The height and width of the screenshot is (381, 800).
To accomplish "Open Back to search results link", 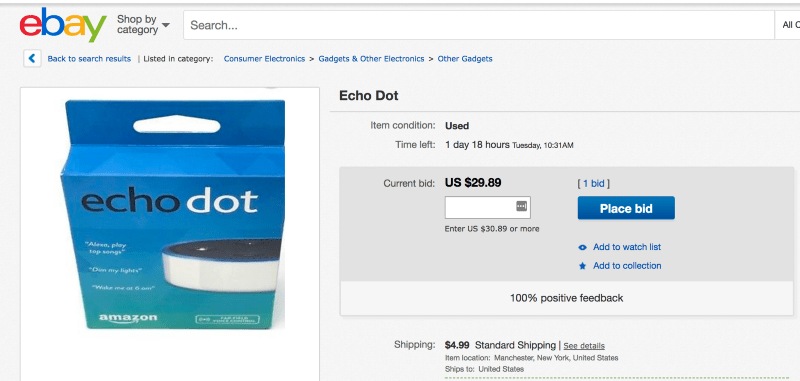I will [89, 59].
